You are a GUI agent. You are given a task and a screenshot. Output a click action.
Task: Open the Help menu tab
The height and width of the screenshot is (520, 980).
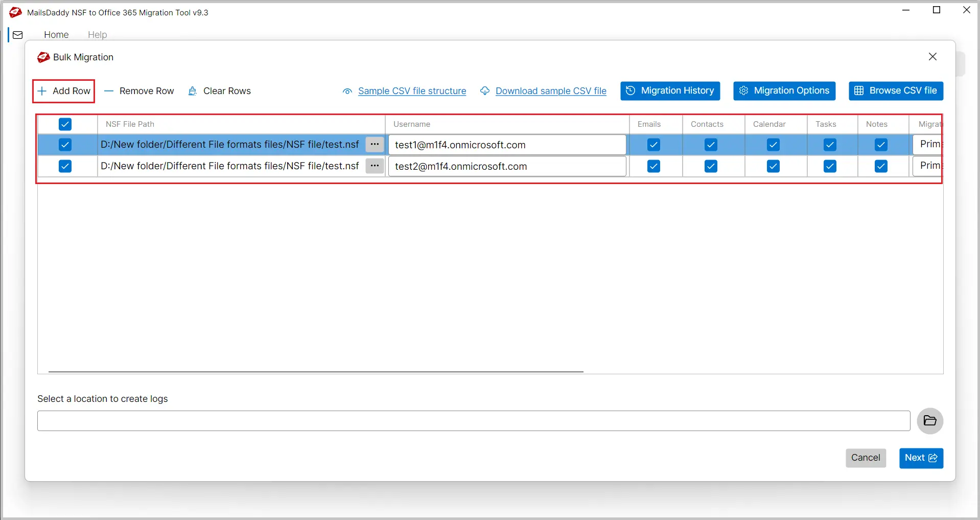pyautogui.click(x=97, y=35)
